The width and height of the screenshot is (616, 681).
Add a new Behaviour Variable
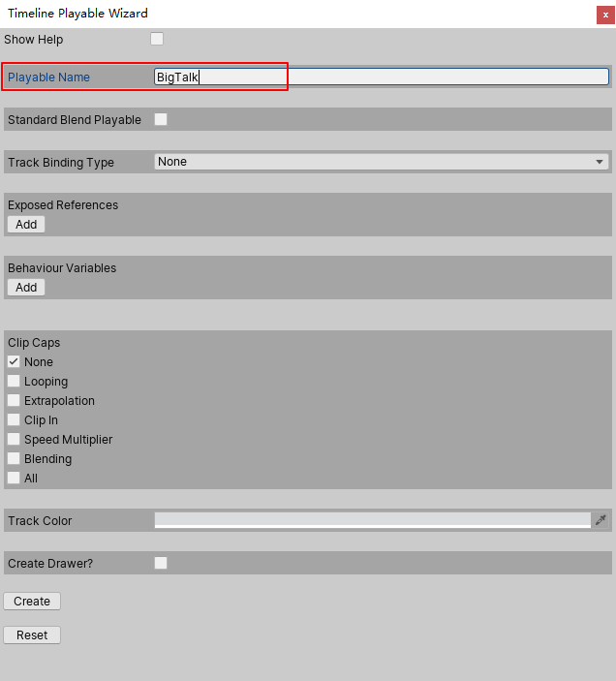click(x=26, y=287)
